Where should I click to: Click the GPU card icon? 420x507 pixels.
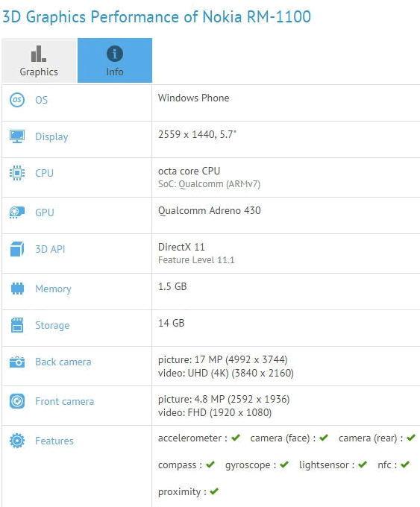[x=17, y=212]
